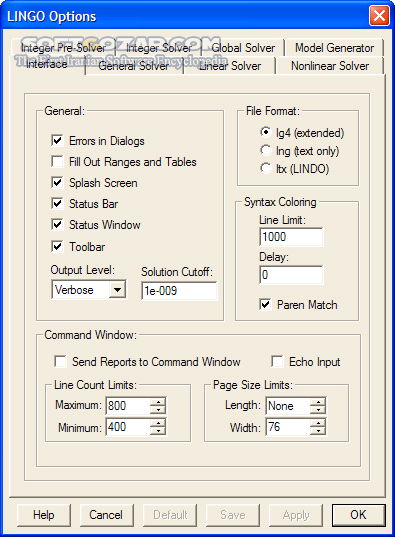
Task: Select the lg4 (extended) file format
Action: [x=266, y=132]
